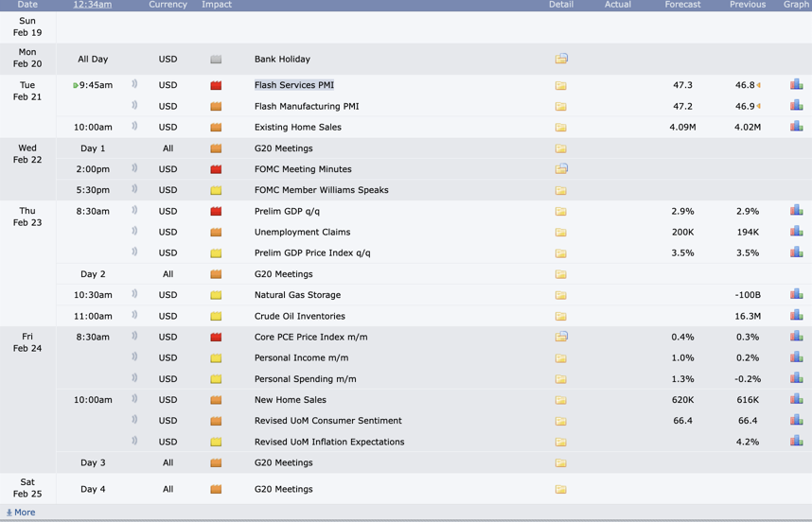Open the graph for Core PCE Price Index
This screenshot has height=522, width=812.
click(x=796, y=337)
